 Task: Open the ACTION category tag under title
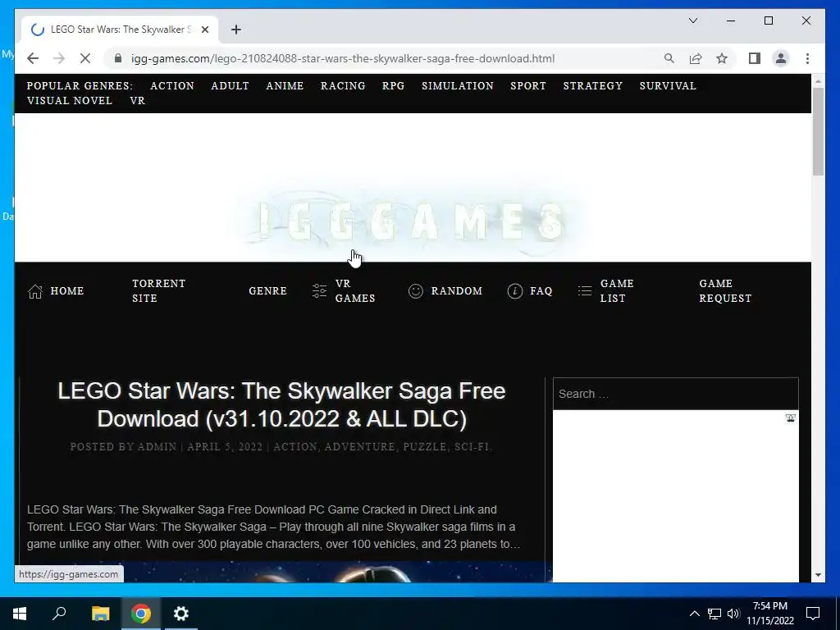click(x=295, y=447)
